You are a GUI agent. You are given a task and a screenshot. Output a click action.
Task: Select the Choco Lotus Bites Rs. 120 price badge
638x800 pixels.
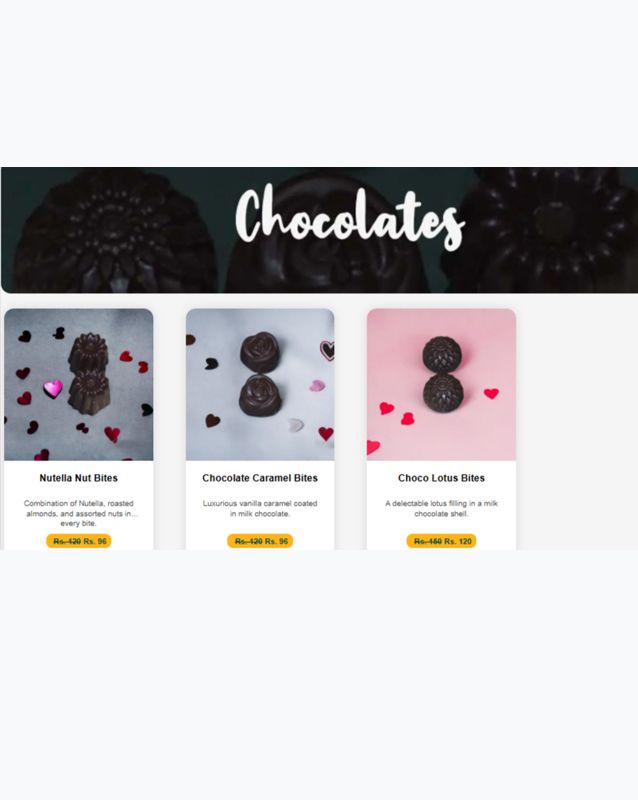(441, 541)
